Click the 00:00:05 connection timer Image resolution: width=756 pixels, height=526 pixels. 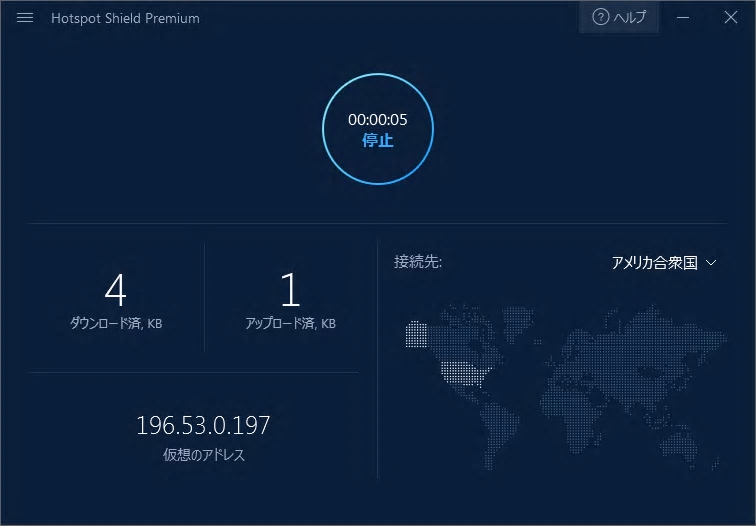[x=377, y=120]
